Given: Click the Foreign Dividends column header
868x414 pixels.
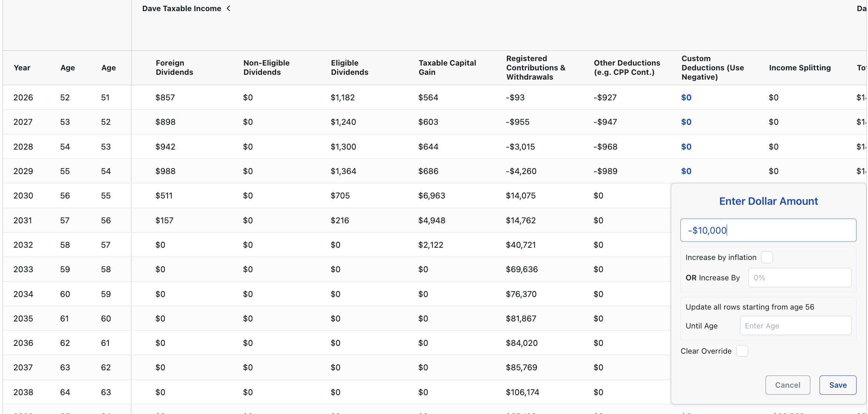Looking at the screenshot, I should point(174,68).
